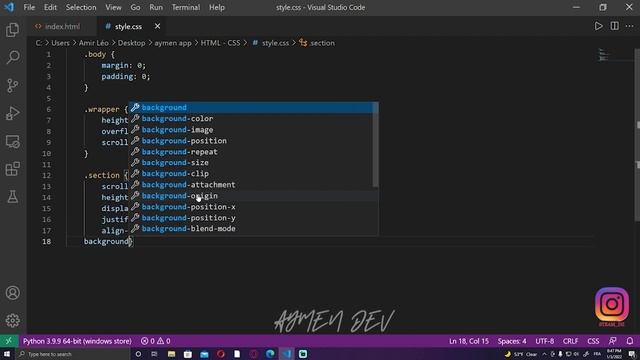Split the editor to the right
The width and height of the screenshot is (640, 360).
click(x=614, y=26)
